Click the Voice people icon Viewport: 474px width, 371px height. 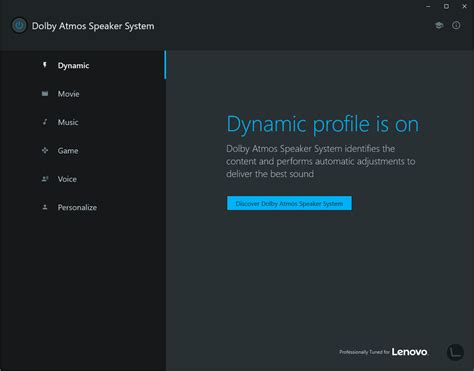45,179
